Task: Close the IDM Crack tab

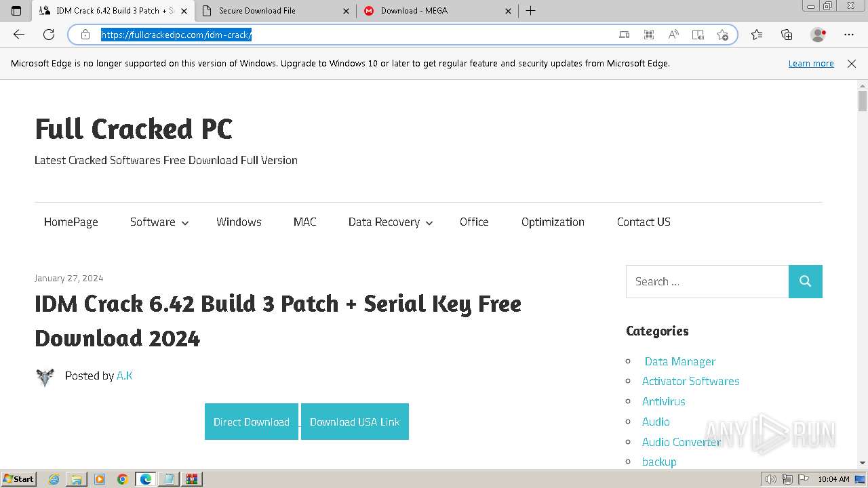Action: [184, 11]
